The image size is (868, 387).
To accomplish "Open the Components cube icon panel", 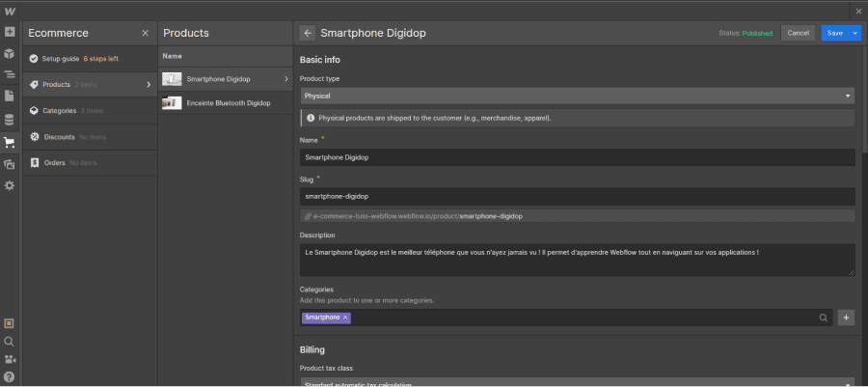I will click(10, 54).
